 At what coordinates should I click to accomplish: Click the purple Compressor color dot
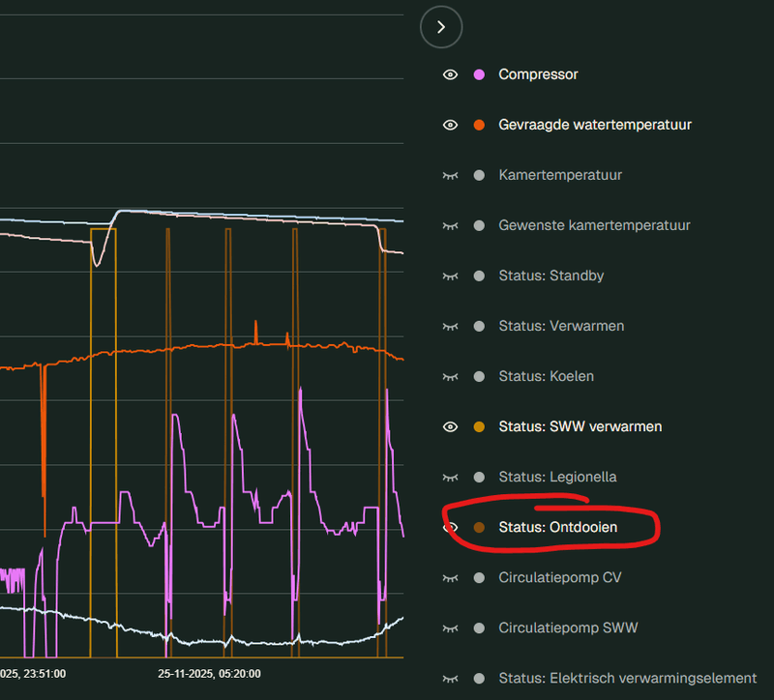click(x=478, y=74)
